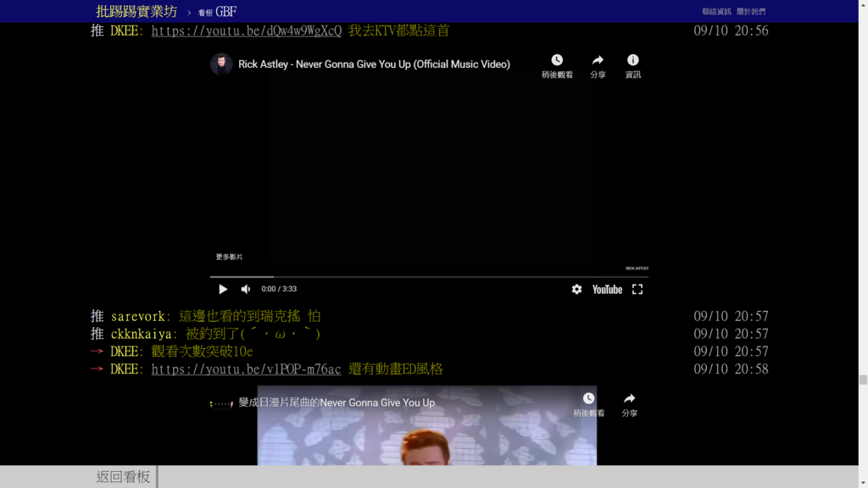Open 聯絡資訊 contact link
The height and width of the screenshot is (488, 868).
[x=716, y=11]
